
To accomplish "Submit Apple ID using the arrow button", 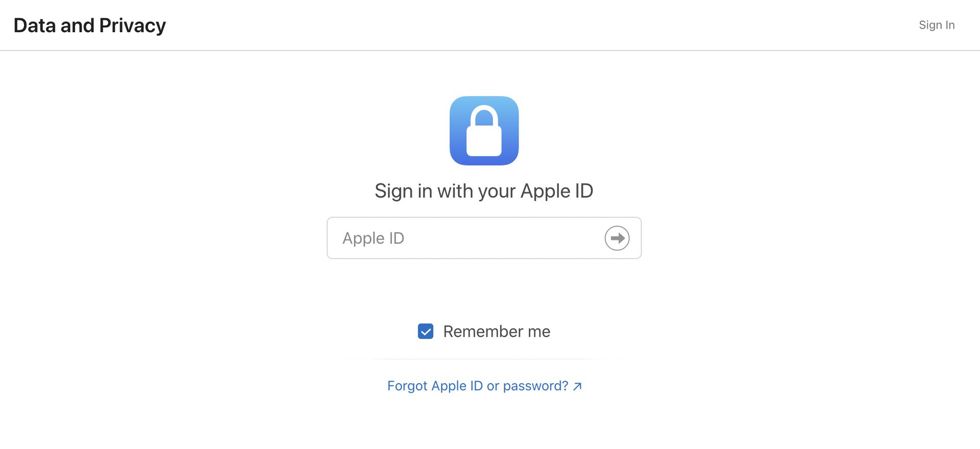I will coord(617,238).
